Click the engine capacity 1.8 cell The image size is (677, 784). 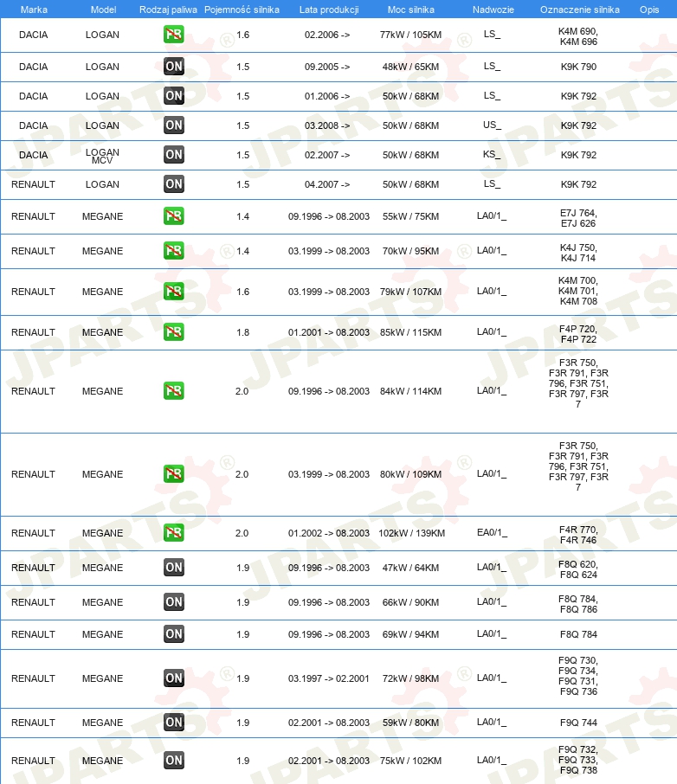[242, 332]
